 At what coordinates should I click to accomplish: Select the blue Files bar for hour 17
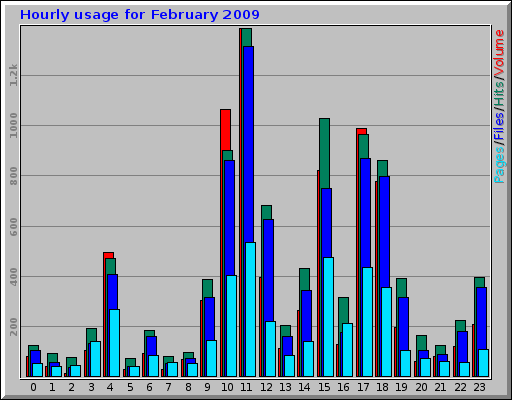click(x=365, y=213)
